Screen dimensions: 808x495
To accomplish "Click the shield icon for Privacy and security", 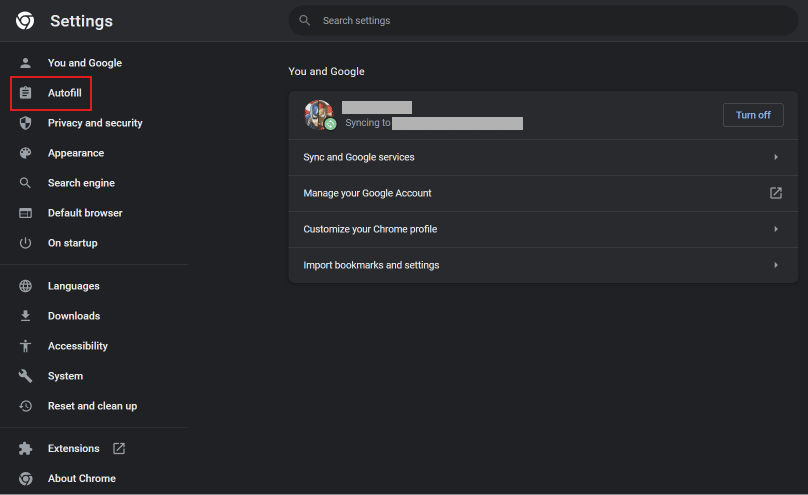I will [25, 123].
